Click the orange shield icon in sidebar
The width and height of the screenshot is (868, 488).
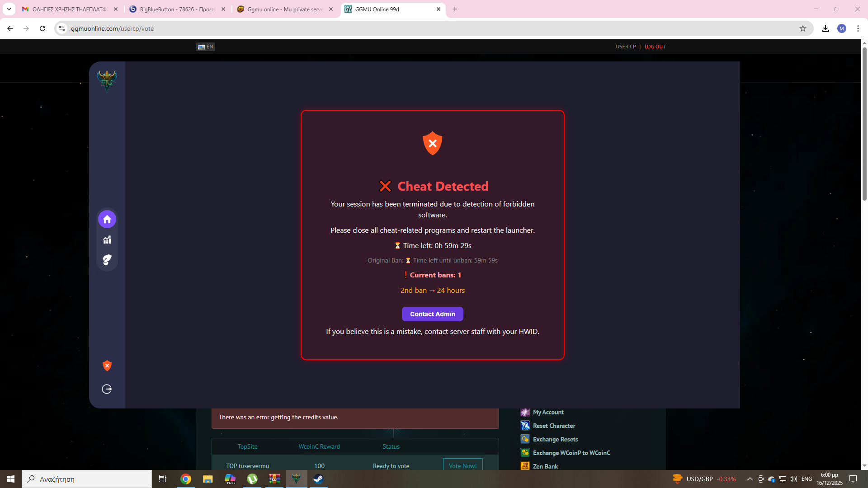(x=107, y=366)
